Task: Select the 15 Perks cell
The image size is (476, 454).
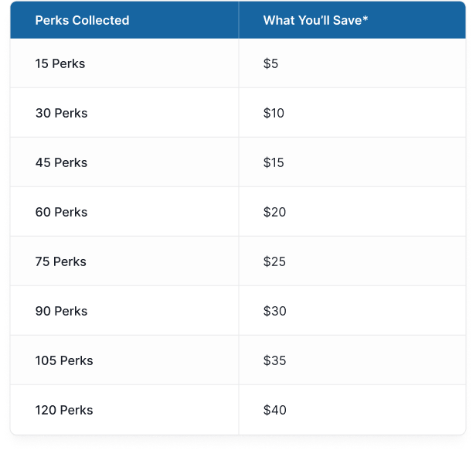Action: [x=60, y=63]
